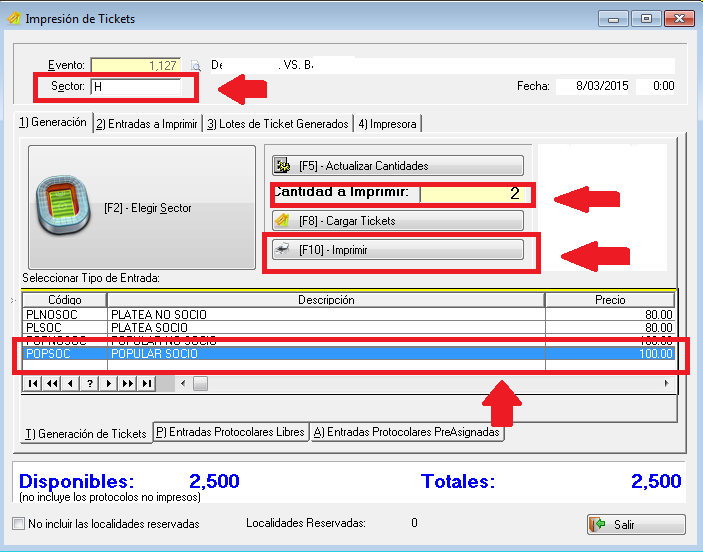Switch to Entradas a Imprimir tab
The width and height of the screenshot is (703, 552).
(x=147, y=124)
